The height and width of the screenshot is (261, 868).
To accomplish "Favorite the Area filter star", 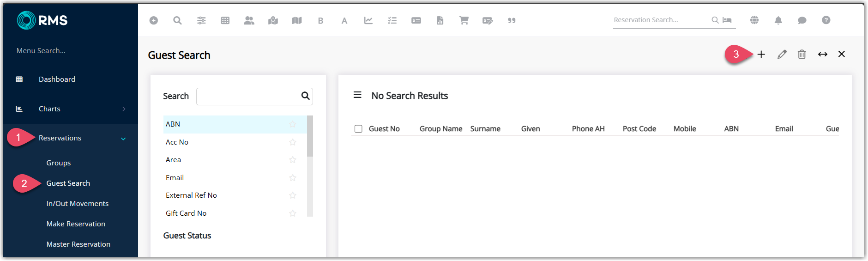I will [293, 159].
